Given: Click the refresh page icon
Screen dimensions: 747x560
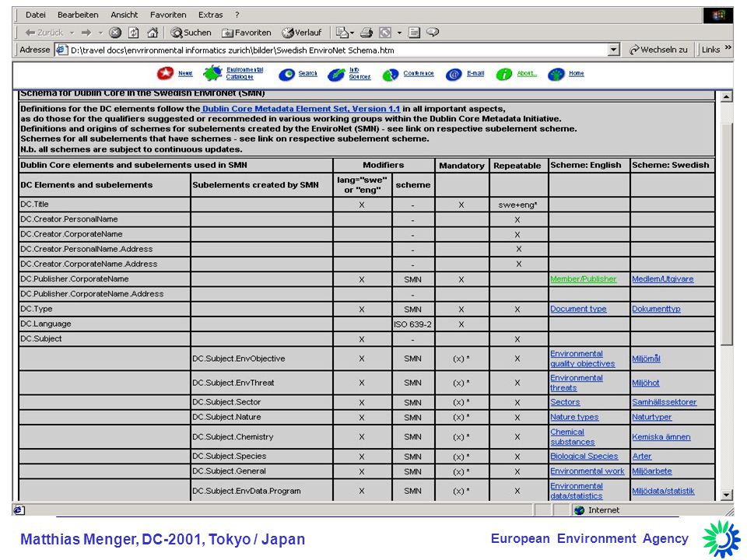Looking at the screenshot, I should coord(134,33).
